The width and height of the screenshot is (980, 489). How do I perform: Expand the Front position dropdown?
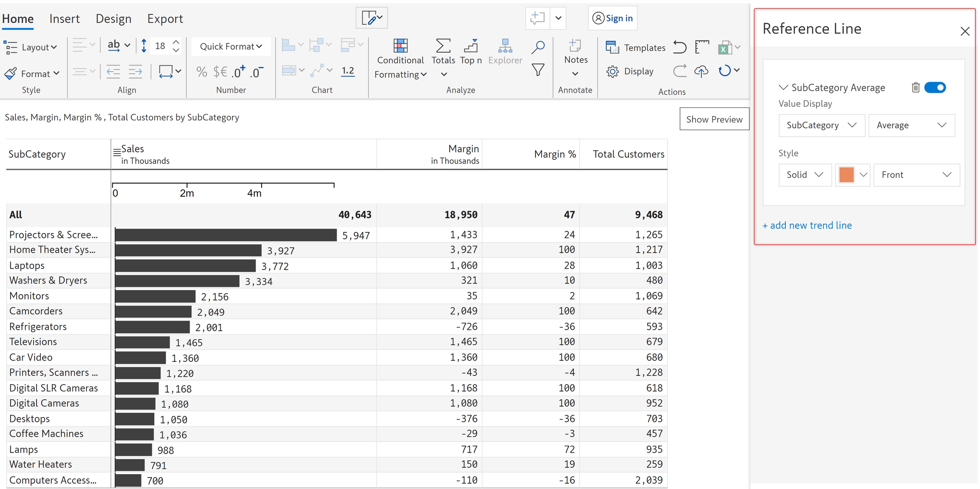point(916,175)
